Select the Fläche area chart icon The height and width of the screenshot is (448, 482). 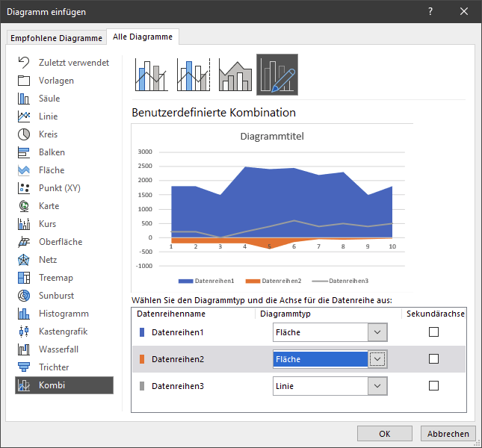pyautogui.click(x=24, y=170)
